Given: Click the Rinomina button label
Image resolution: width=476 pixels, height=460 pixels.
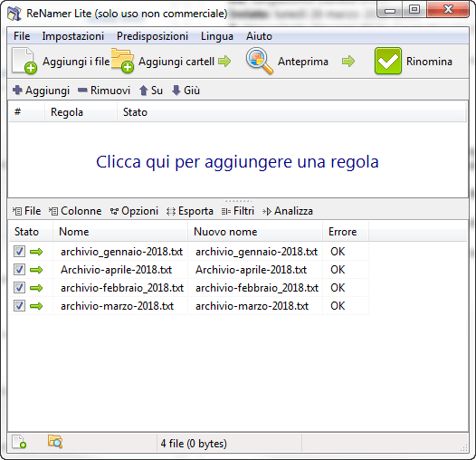Looking at the screenshot, I should (x=429, y=62).
